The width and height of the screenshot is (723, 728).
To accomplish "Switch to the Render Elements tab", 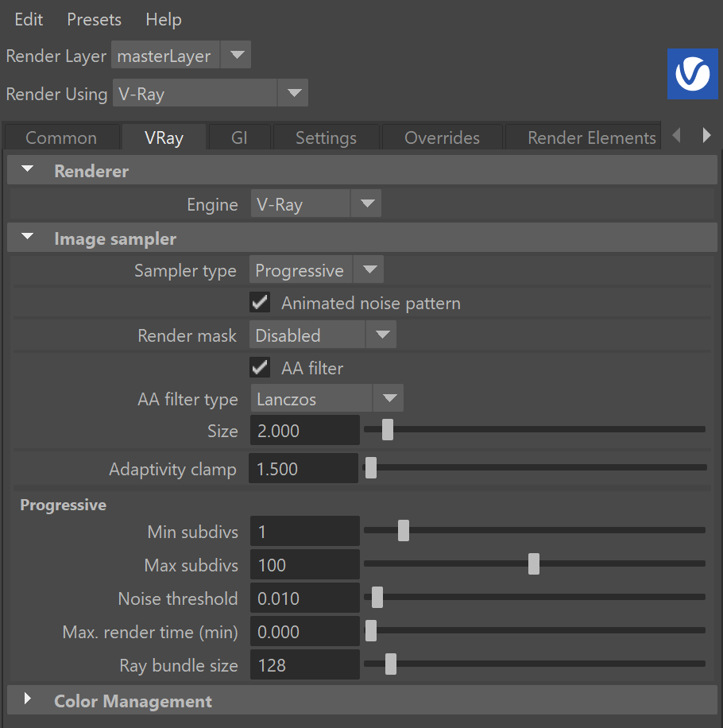I will 583,137.
